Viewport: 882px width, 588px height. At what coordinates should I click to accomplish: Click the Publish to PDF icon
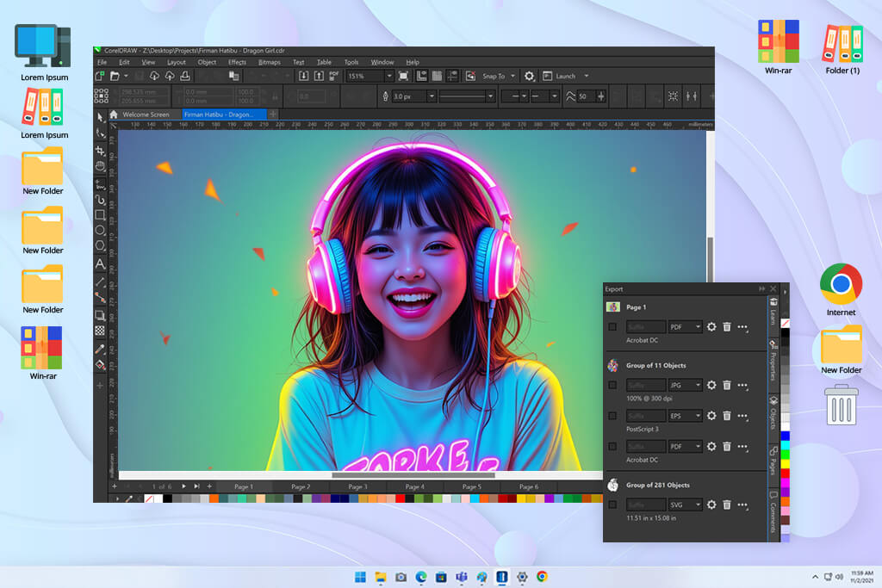(334, 76)
